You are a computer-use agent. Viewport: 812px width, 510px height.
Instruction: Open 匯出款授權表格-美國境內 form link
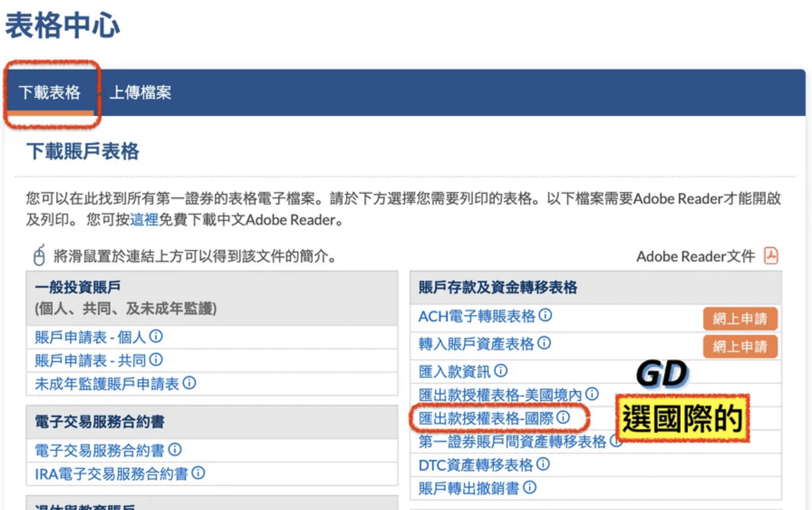500,395
